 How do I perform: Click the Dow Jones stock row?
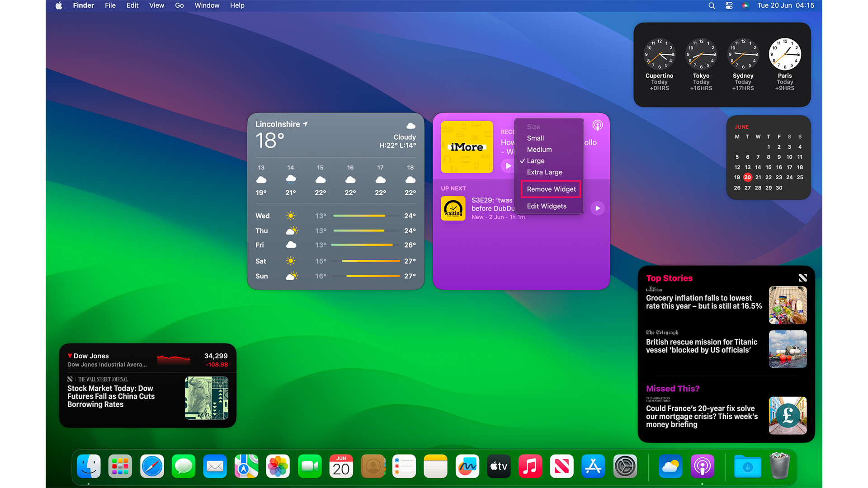click(x=148, y=360)
